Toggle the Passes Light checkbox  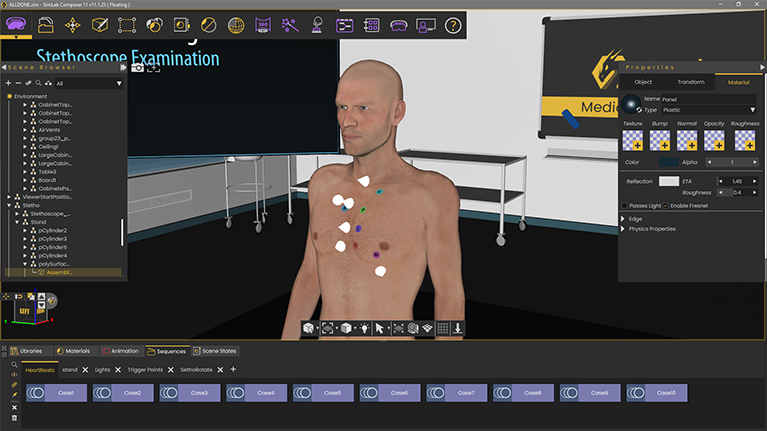[x=624, y=205]
